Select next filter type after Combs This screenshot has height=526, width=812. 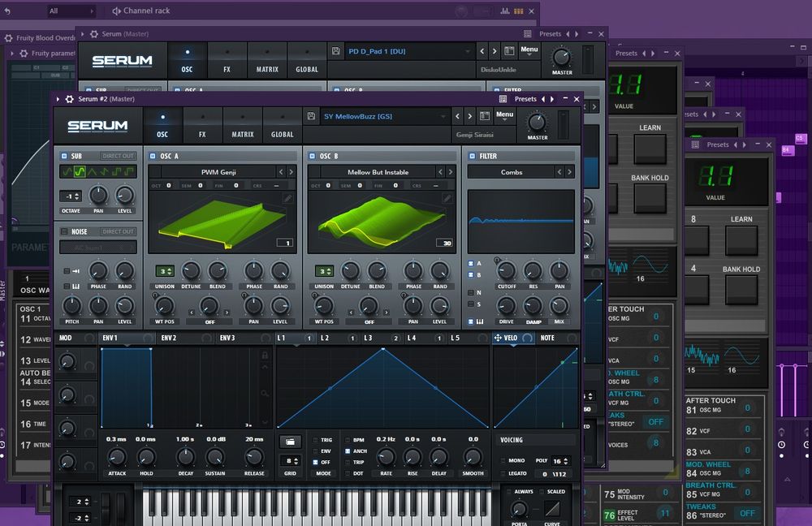pos(569,172)
